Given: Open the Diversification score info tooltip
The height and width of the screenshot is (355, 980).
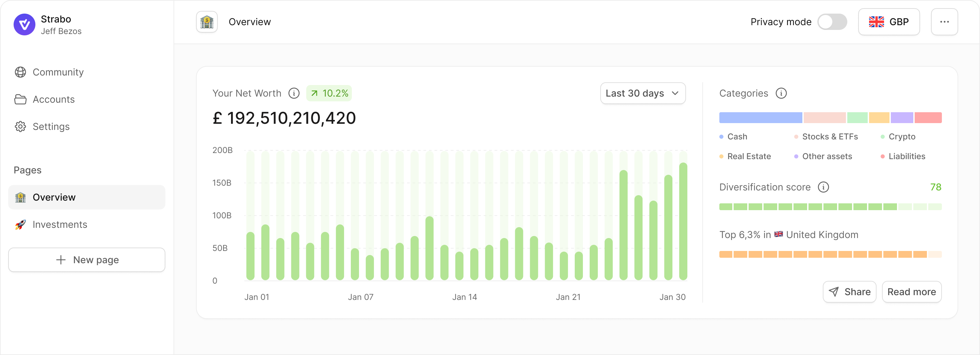Looking at the screenshot, I should (x=823, y=187).
